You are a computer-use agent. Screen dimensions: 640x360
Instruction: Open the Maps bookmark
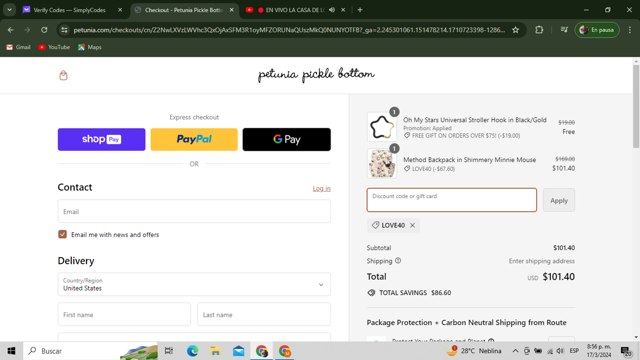tap(90, 47)
